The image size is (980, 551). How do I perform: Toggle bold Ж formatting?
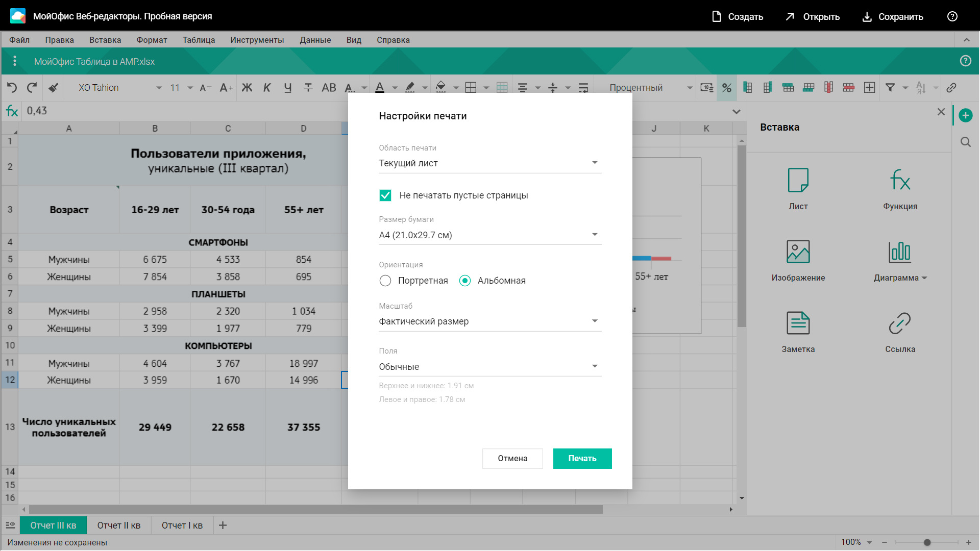click(247, 88)
